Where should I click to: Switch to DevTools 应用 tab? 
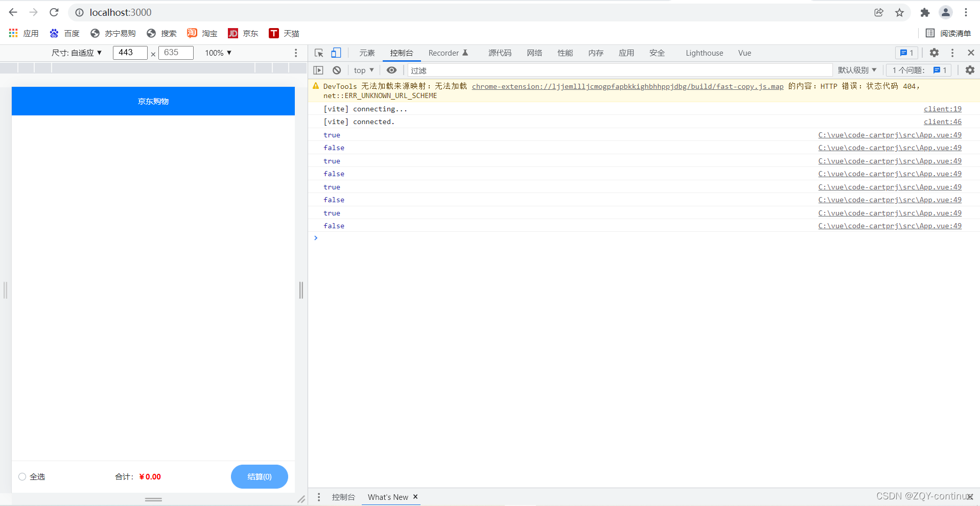click(626, 53)
